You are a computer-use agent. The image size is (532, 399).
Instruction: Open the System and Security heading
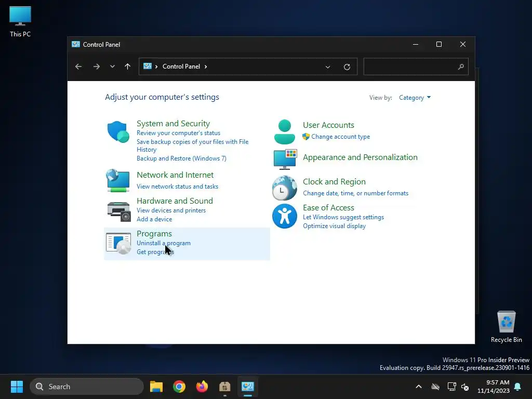click(x=173, y=124)
